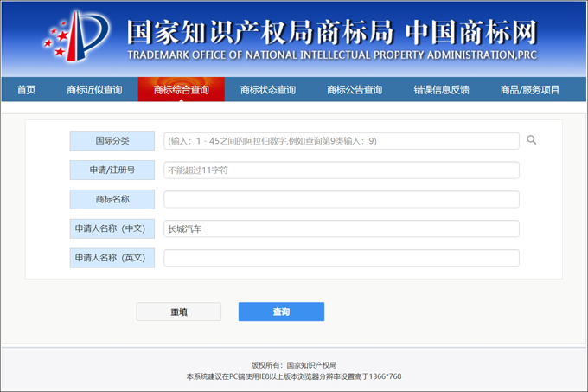
Task: Click footer browser recommendation text 1366*768
Action: (294, 376)
